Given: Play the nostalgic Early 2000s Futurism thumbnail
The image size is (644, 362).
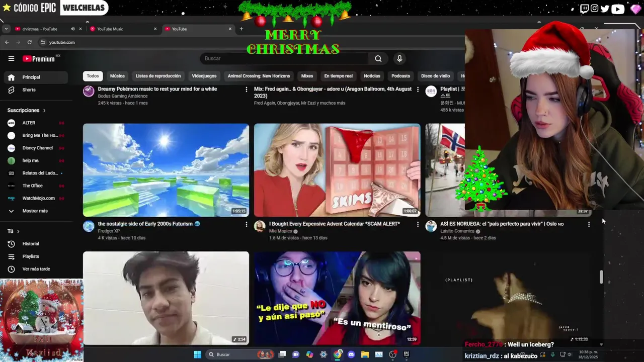Looking at the screenshot, I should pyautogui.click(x=166, y=170).
